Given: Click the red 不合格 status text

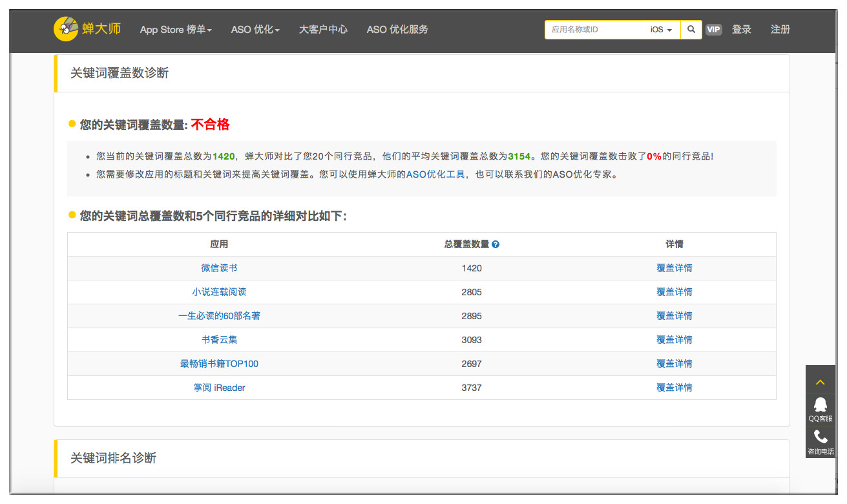Looking at the screenshot, I should (x=211, y=125).
